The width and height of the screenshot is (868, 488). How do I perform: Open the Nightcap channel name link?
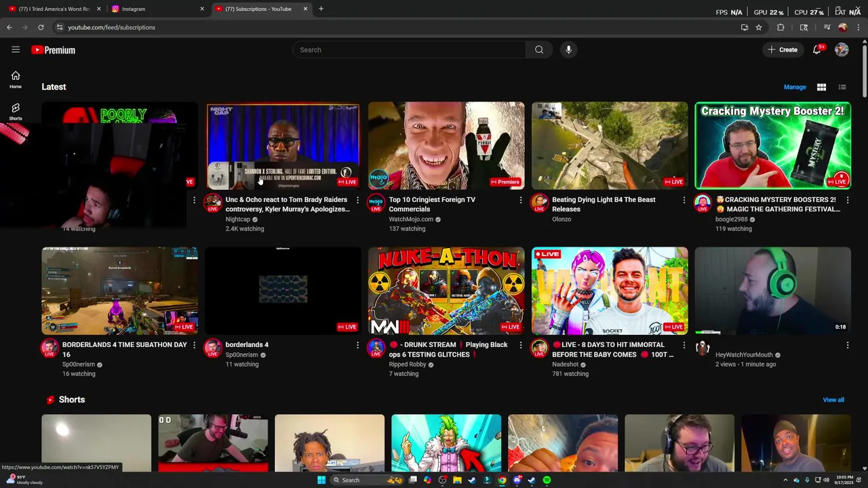tap(238, 219)
